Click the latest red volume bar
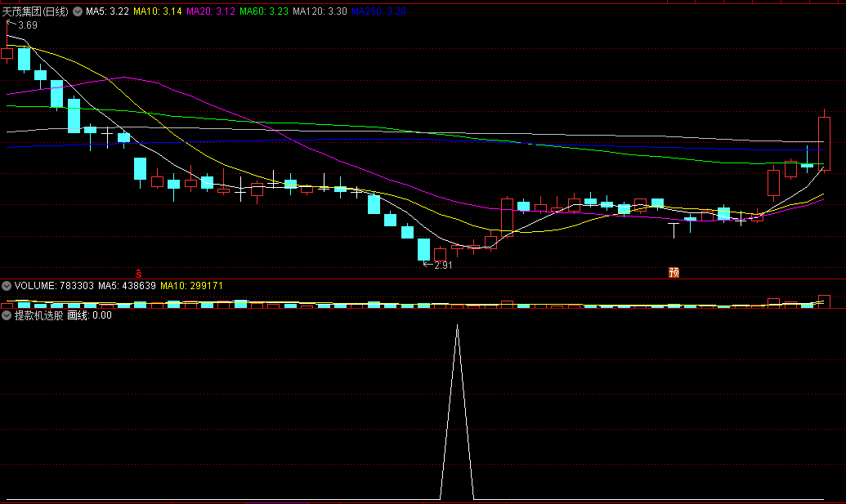This screenshot has height=504, width=846. [x=825, y=301]
